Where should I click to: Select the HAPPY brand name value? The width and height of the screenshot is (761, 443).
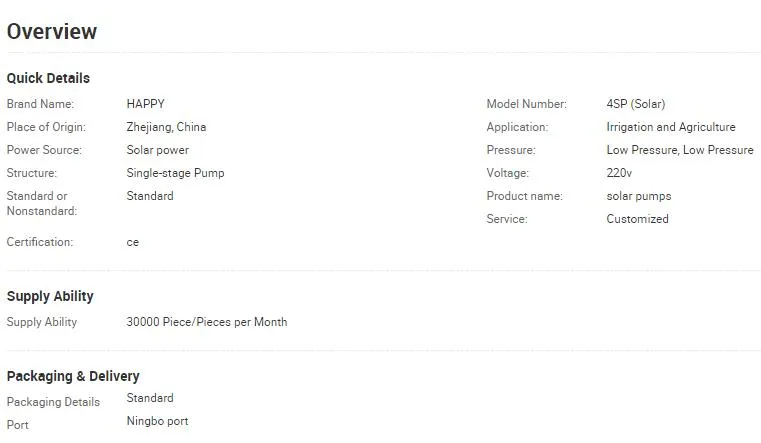pyautogui.click(x=145, y=104)
